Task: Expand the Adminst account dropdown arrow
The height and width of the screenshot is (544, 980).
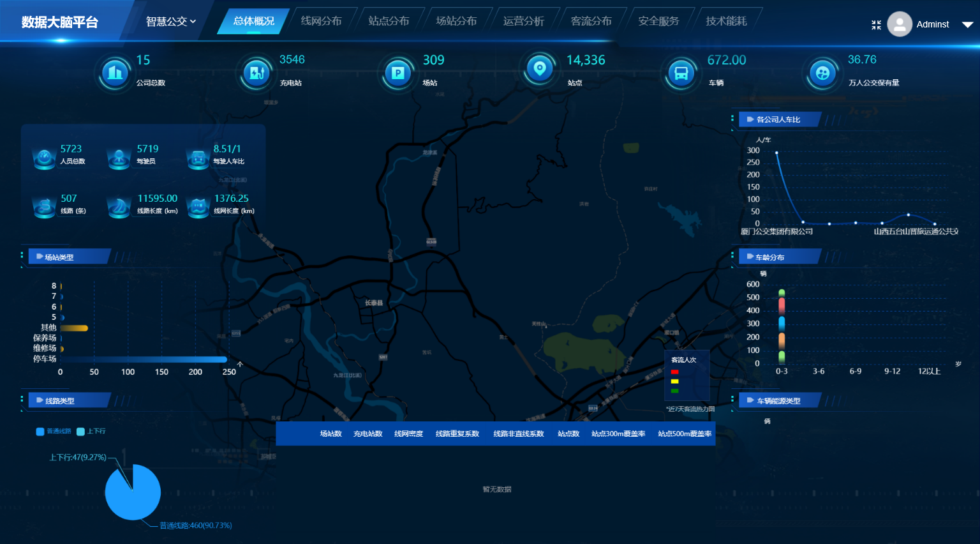Action: click(967, 25)
